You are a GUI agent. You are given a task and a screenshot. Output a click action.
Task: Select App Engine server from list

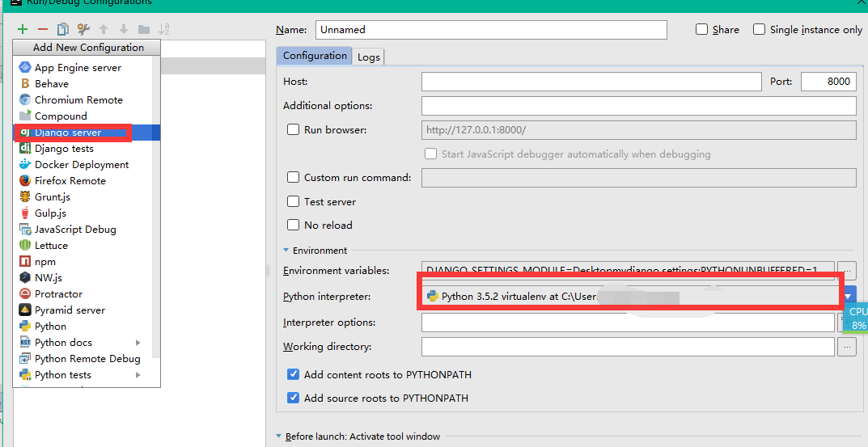coord(87,67)
